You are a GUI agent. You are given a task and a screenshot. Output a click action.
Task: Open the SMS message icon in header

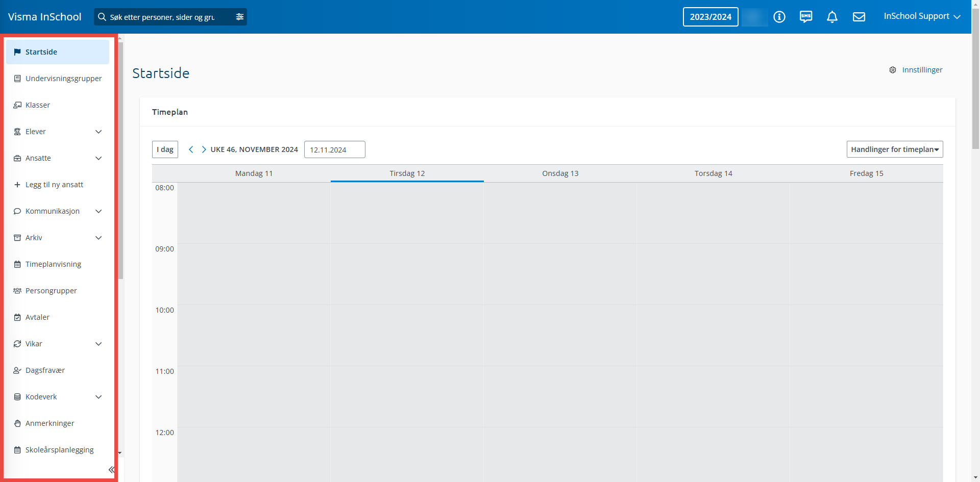(x=806, y=17)
